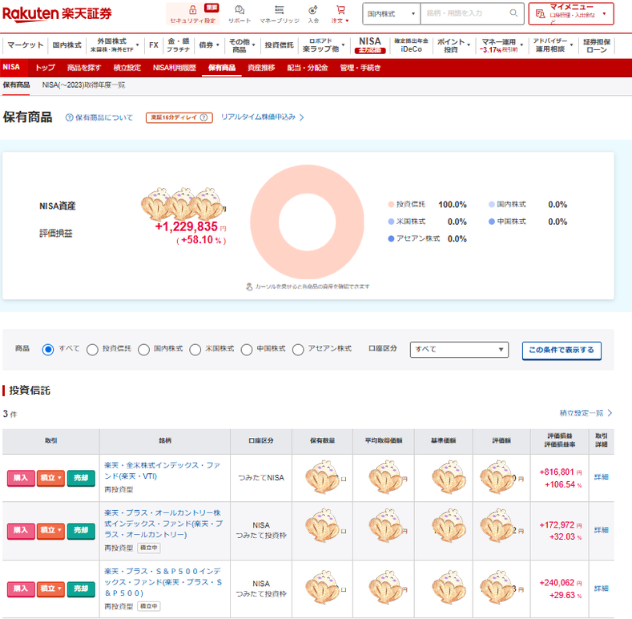The width and height of the screenshot is (632, 619).
Task: Click この条件で表示する button
Action: click(561, 350)
